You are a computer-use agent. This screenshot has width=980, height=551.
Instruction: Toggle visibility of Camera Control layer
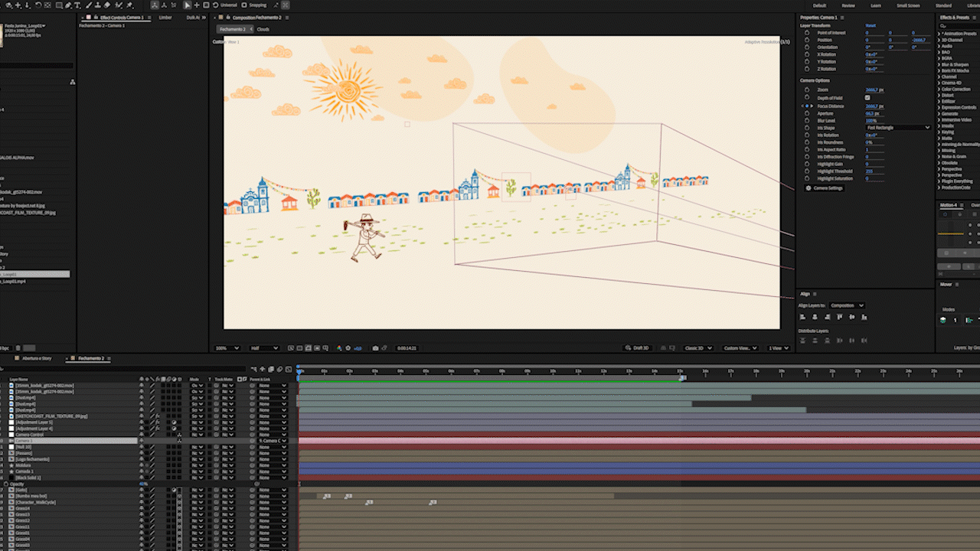click(x=142, y=435)
